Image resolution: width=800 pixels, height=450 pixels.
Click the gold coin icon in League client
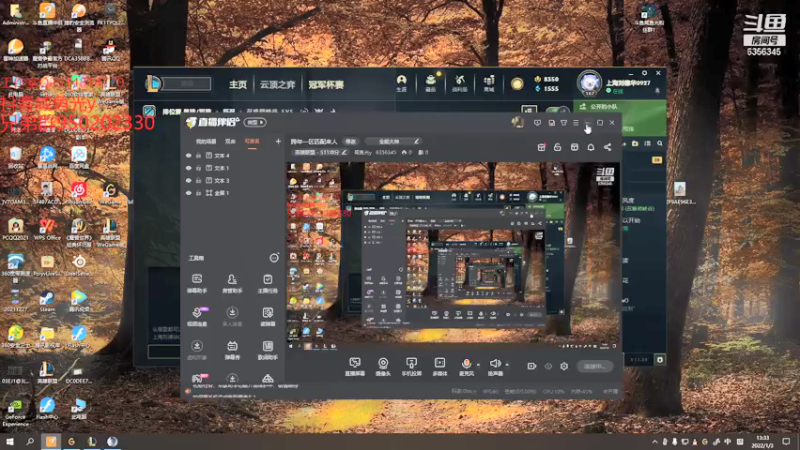517,84
